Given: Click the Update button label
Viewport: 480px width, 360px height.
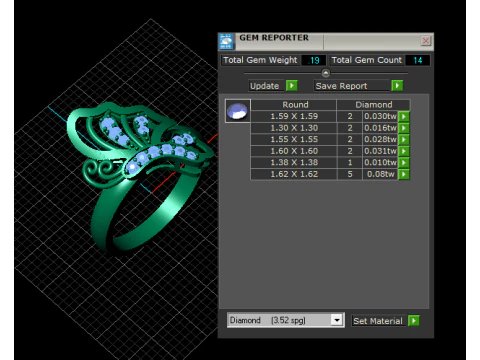Looking at the screenshot, I should [265, 86].
